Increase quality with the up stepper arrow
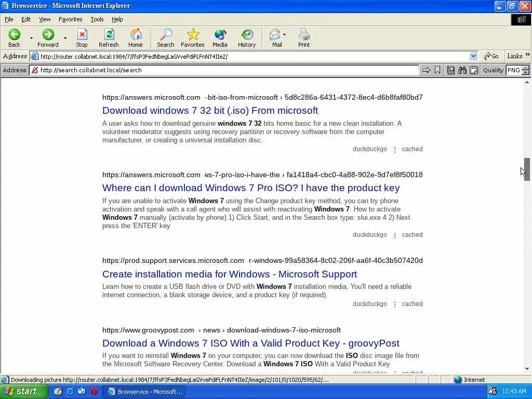The image size is (532, 399). coord(526,68)
